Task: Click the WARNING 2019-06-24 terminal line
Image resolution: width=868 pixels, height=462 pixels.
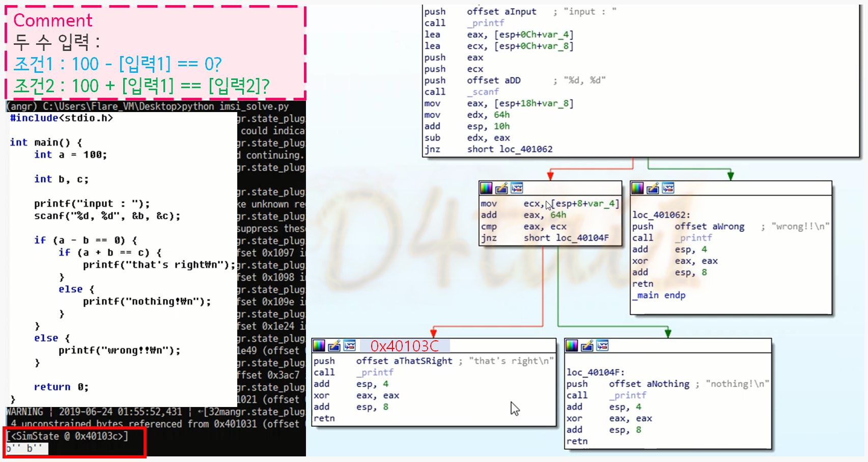Action: click(x=155, y=412)
